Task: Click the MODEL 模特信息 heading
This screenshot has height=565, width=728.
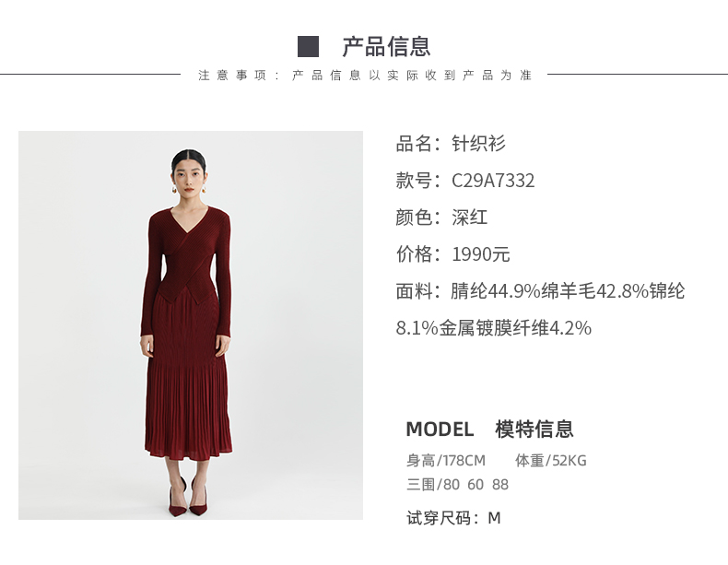Action: [490, 429]
